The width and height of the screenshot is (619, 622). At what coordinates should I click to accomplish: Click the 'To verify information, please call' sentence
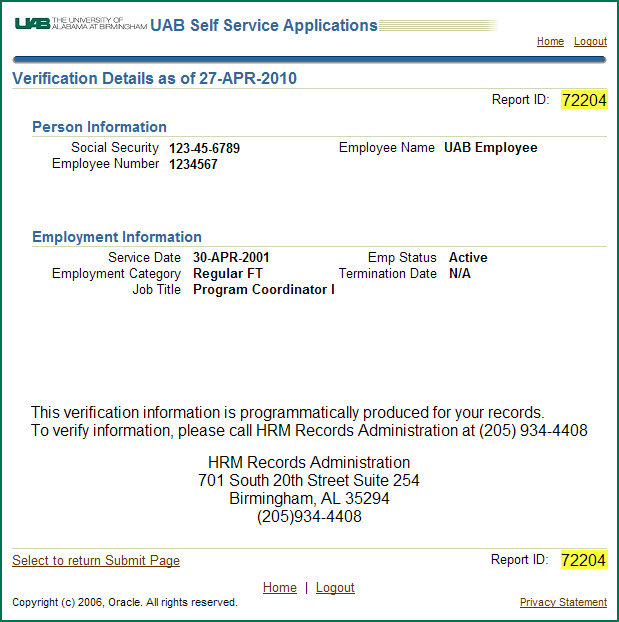pyautogui.click(x=309, y=430)
